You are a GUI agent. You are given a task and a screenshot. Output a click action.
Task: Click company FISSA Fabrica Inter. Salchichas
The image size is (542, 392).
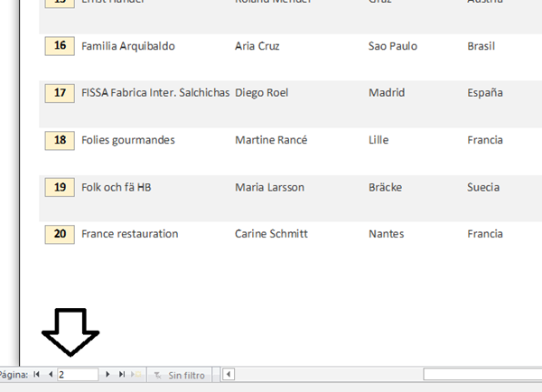click(x=155, y=93)
